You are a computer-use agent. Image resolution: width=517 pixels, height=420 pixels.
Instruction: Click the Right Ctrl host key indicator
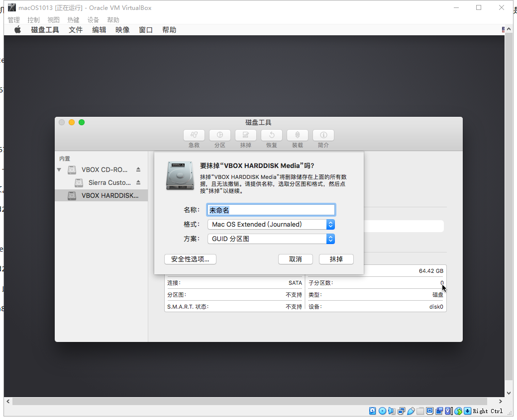pos(488,411)
